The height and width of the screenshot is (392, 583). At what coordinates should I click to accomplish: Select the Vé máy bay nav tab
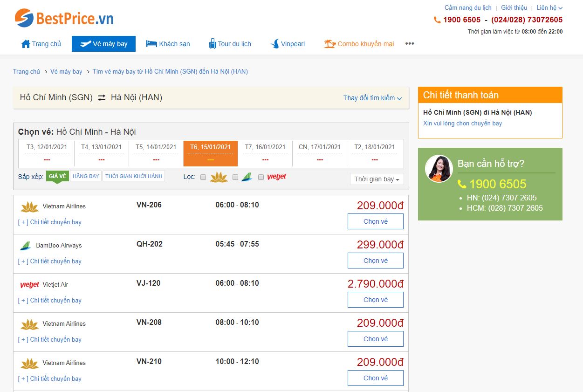(x=103, y=44)
